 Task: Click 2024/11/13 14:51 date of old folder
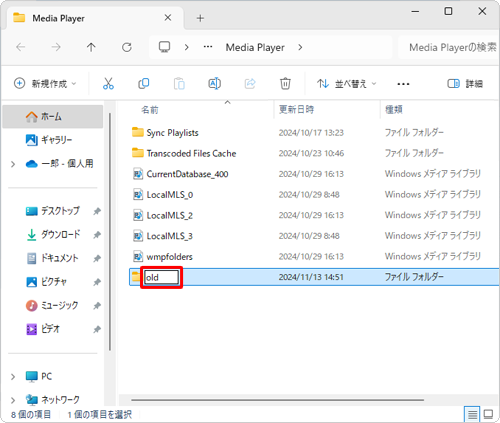tap(311, 277)
